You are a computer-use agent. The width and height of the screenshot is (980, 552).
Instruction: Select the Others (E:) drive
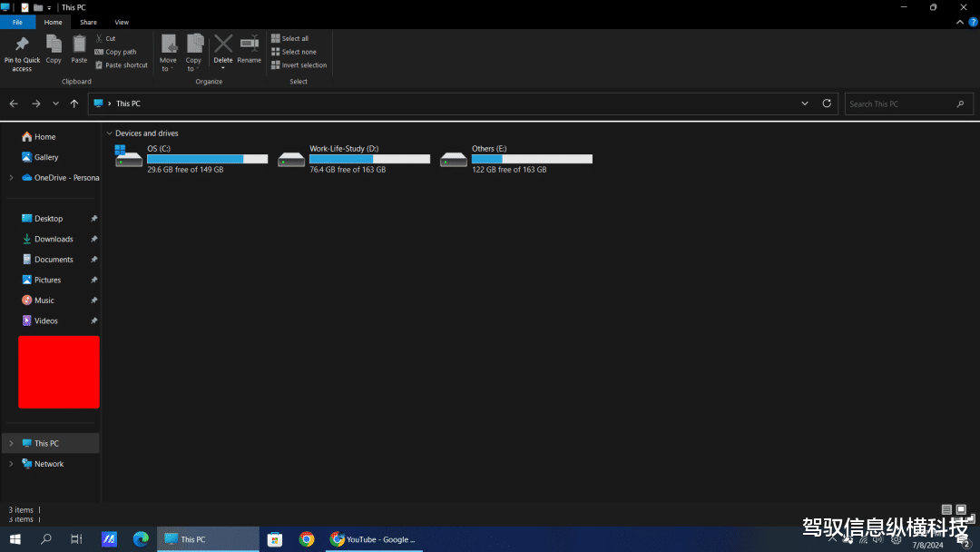(516, 159)
